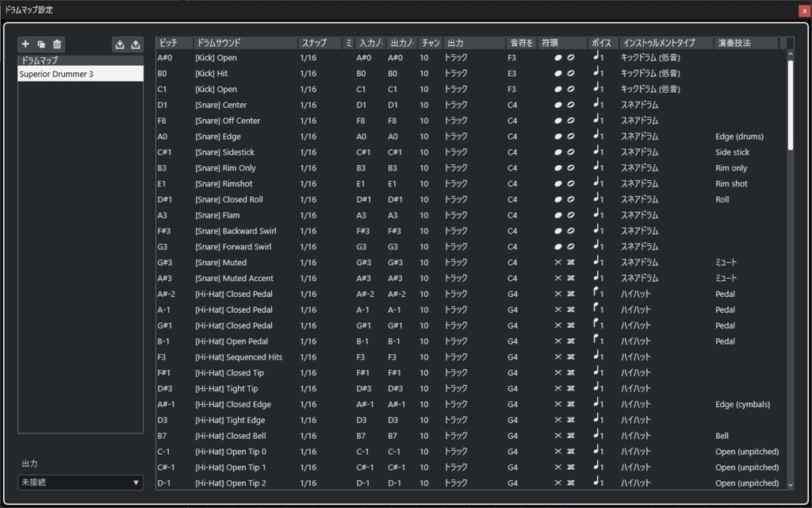Open instrument type キックドラム (低音) in B0 row

[650, 74]
